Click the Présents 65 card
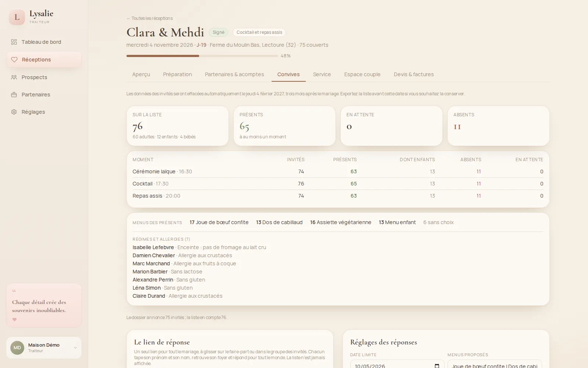This screenshot has height=368, width=588. click(284, 126)
